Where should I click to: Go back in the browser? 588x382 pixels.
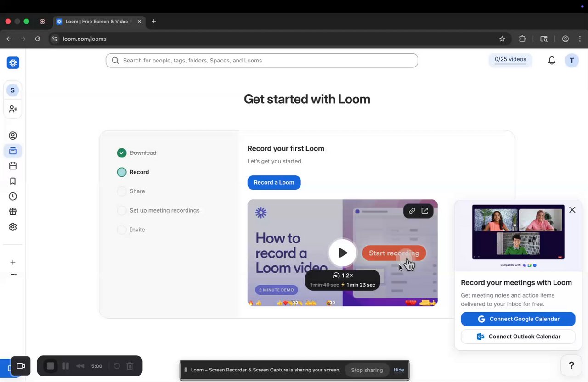click(x=9, y=39)
